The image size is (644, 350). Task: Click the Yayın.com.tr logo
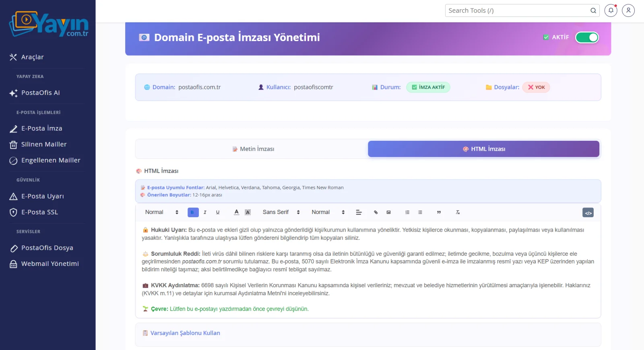[48, 24]
